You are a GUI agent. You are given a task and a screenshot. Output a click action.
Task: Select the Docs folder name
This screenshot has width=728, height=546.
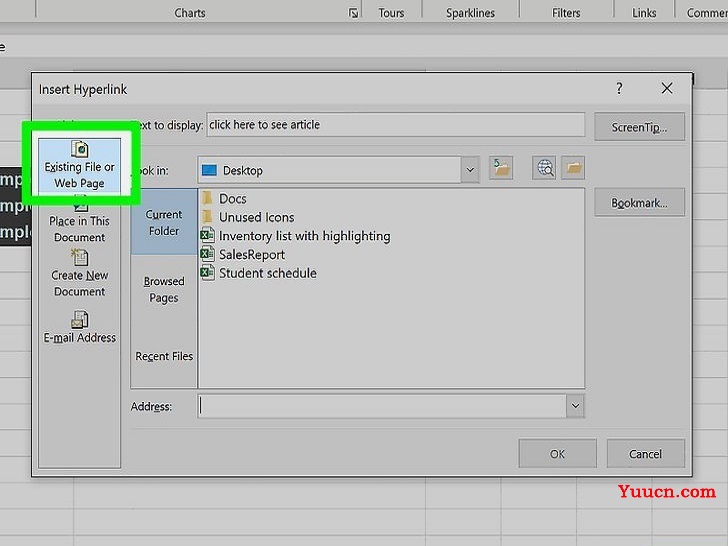tap(233, 199)
